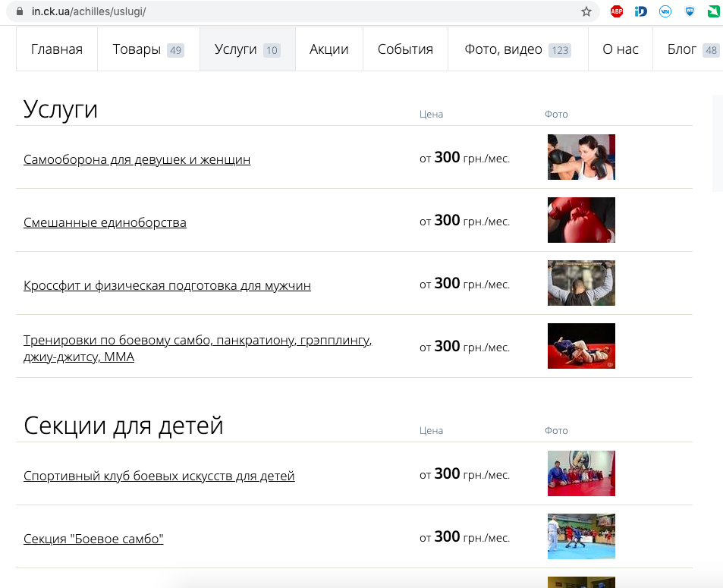Open the round VPN extension icon
The width and height of the screenshot is (723, 588).
pyautogui.click(x=665, y=11)
